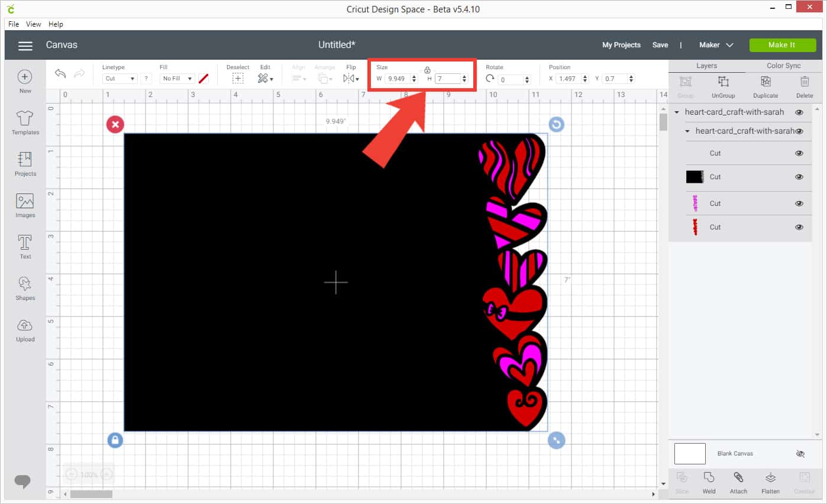This screenshot has height=504, width=827.
Task: Collapse the nested heart-card subgroup
Action: 687,131
